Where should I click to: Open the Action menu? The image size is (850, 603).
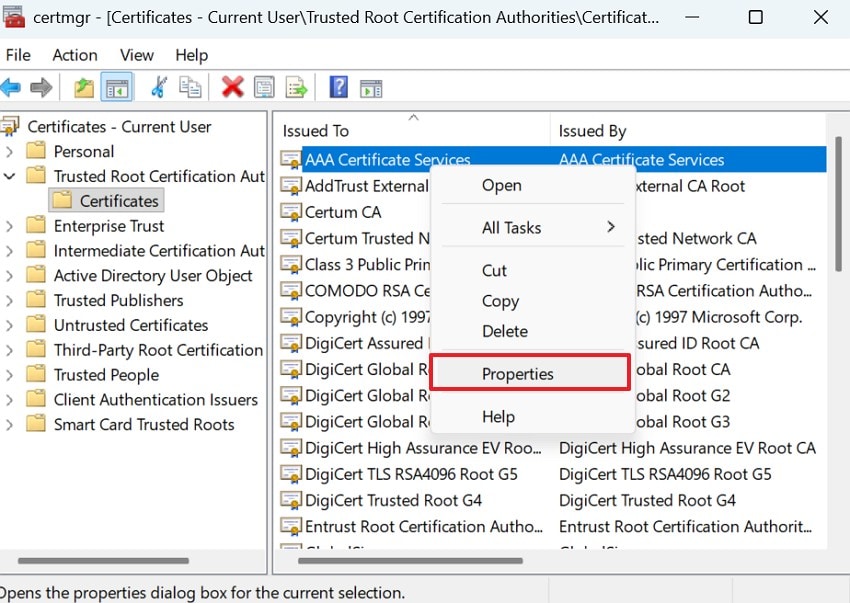(75, 55)
